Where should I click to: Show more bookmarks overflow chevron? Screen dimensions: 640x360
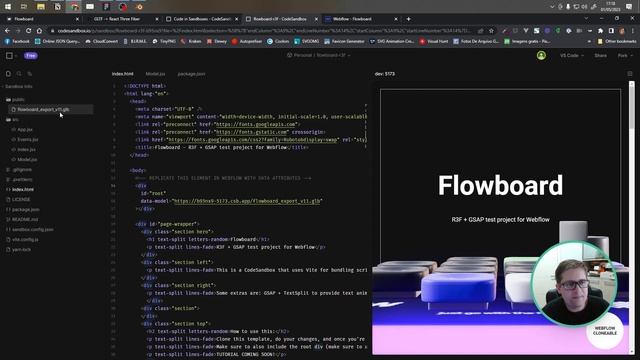(589, 41)
